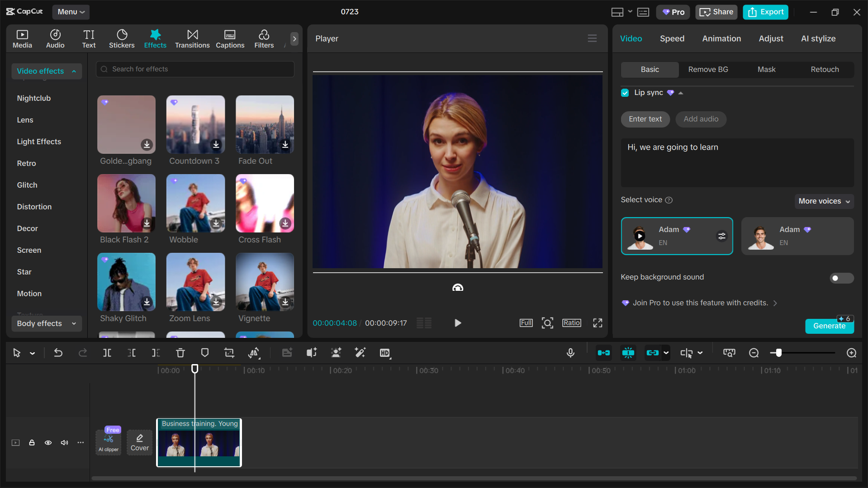
Task: Type in the effects search field
Action: (x=194, y=69)
